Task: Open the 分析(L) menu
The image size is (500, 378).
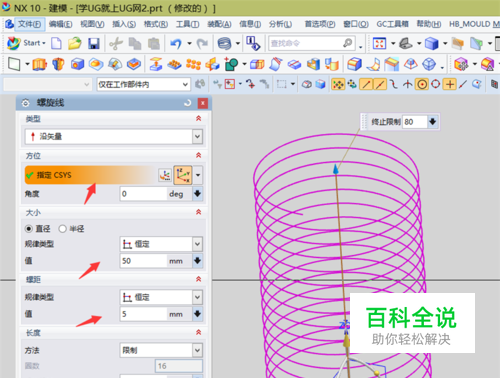Action: point(280,24)
